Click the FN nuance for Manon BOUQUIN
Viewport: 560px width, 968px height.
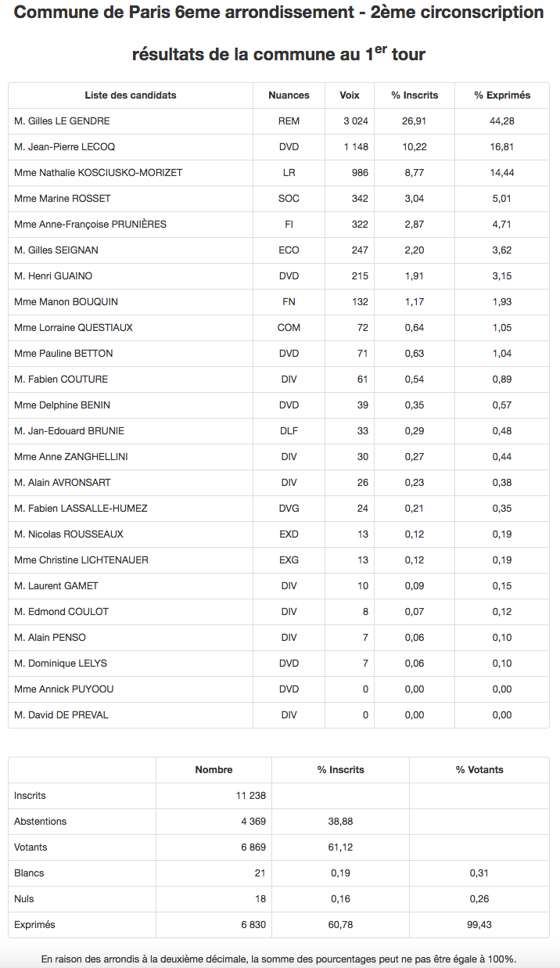[289, 302]
